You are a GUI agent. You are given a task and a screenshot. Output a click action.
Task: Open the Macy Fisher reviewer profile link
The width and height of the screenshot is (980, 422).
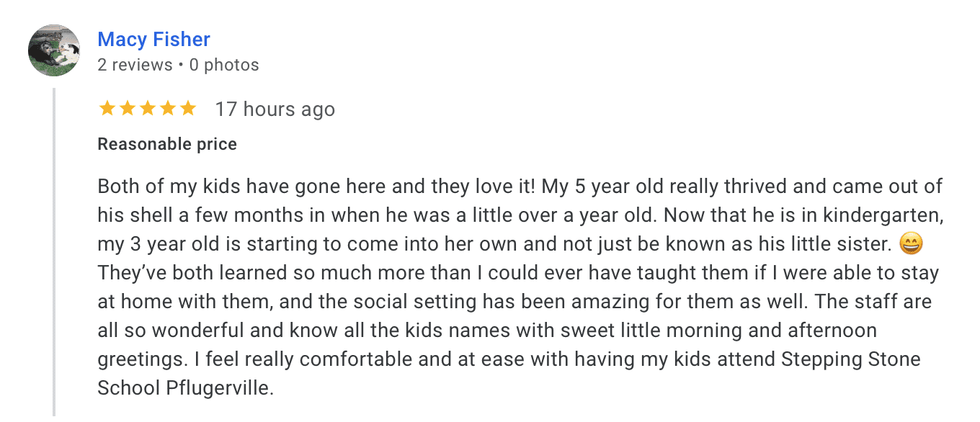[x=153, y=39]
